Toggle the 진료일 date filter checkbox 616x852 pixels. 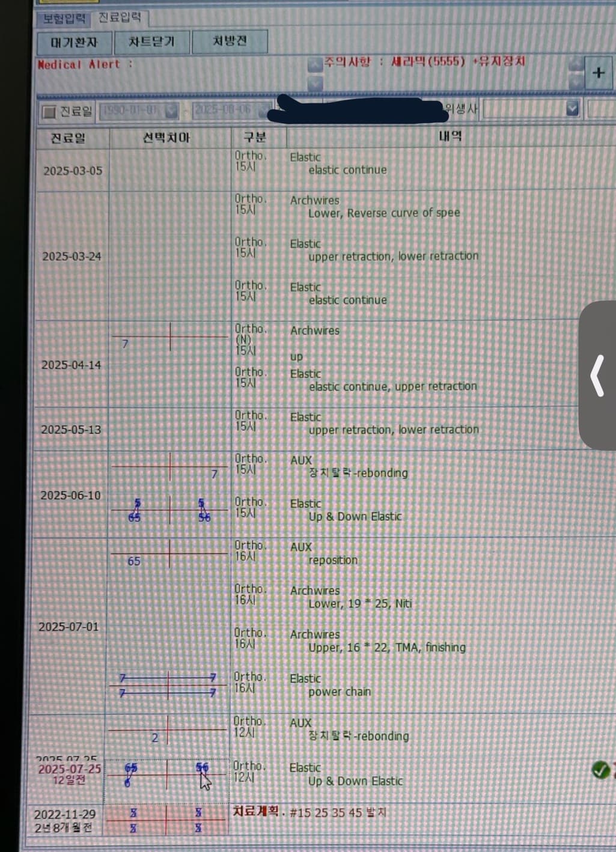(x=49, y=112)
